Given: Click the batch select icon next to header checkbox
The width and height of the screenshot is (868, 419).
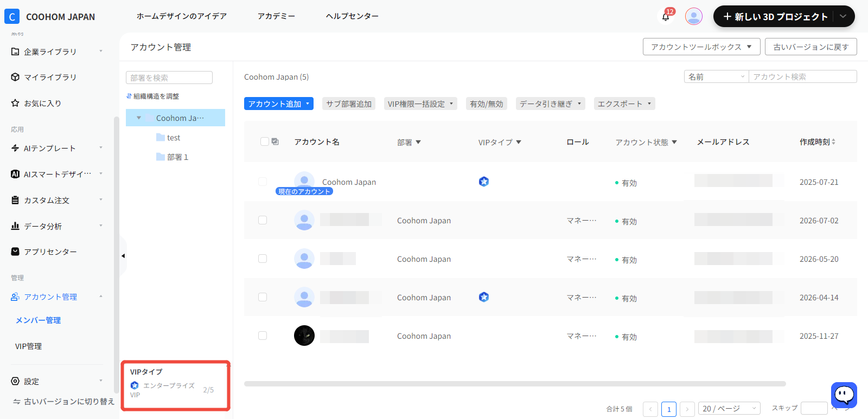Looking at the screenshot, I should (x=275, y=141).
